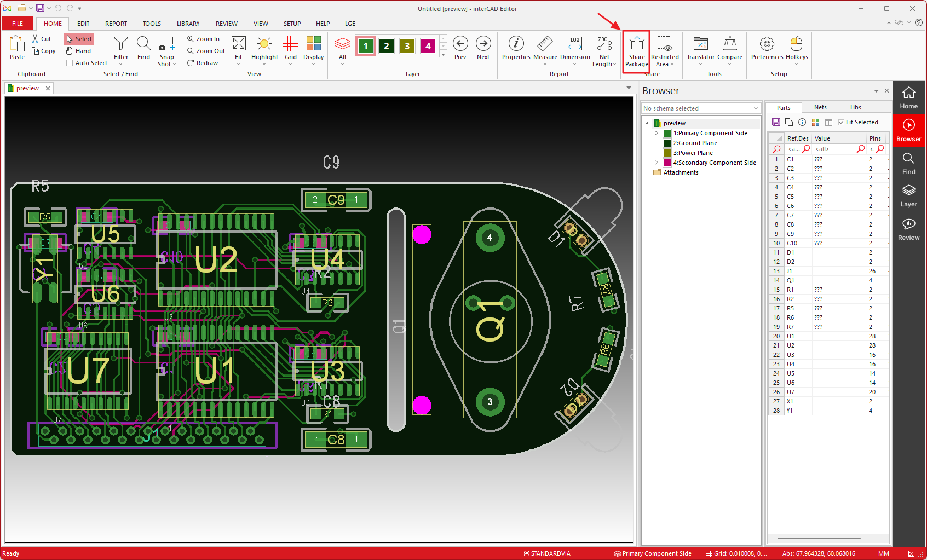Viewport: 927px width, 560px height.
Task: Select the Measure tool
Action: tap(545, 48)
